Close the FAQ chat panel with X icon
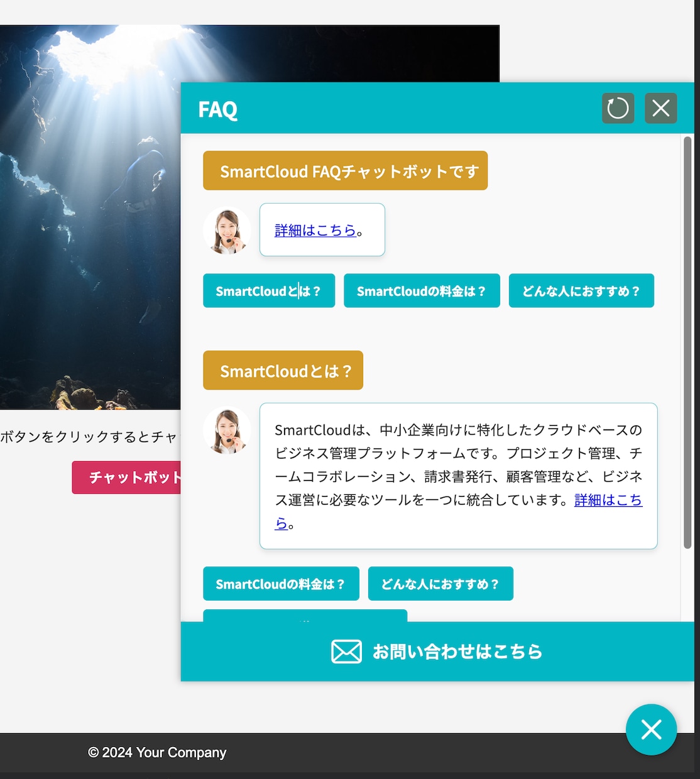 pyautogui.click(x=661, y=108)
